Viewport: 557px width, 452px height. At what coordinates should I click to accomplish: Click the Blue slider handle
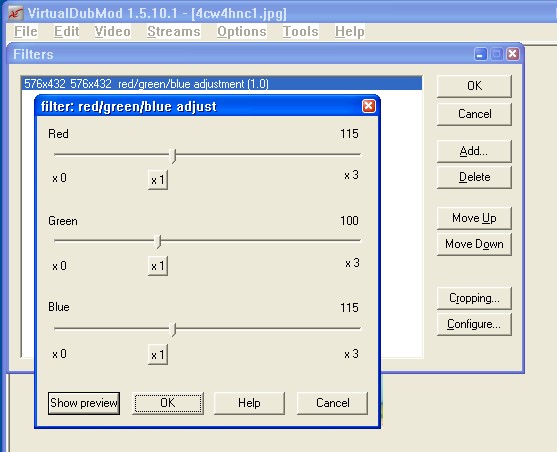[173, 329]
